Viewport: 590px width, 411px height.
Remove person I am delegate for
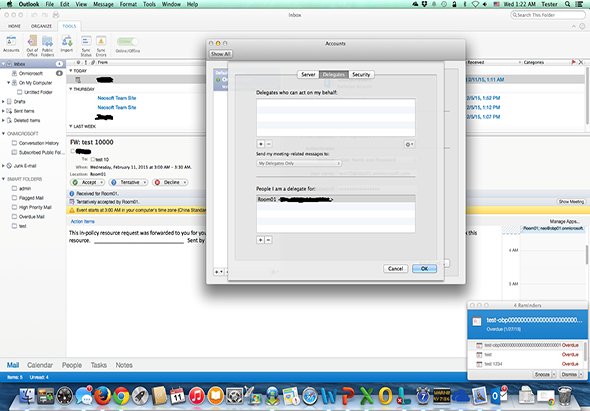(269, 240)
